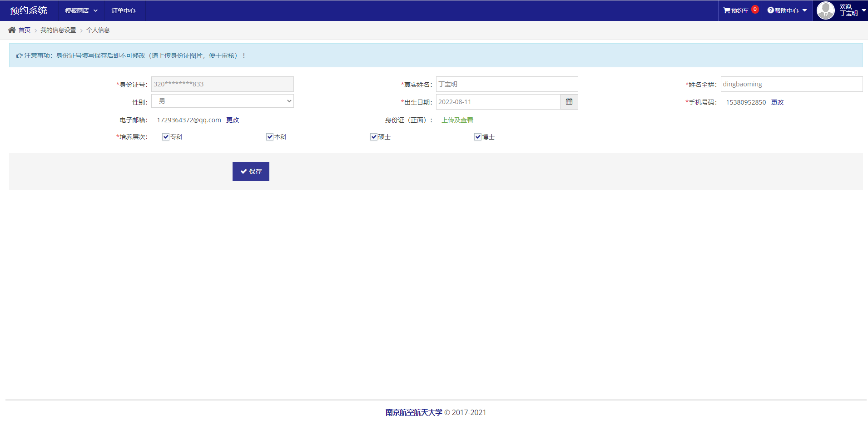Screen dimensions: 868x426
Task: Click the shopping cart 预约车 icon
Action: pyautogui.click(x=727, y=10)
